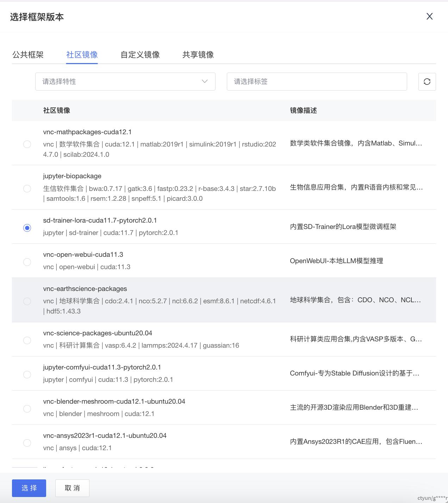448x503 pixels.
Task: Choose vnc-science-packages-ubuntu20.04 radio button
Action: point(27,340)
